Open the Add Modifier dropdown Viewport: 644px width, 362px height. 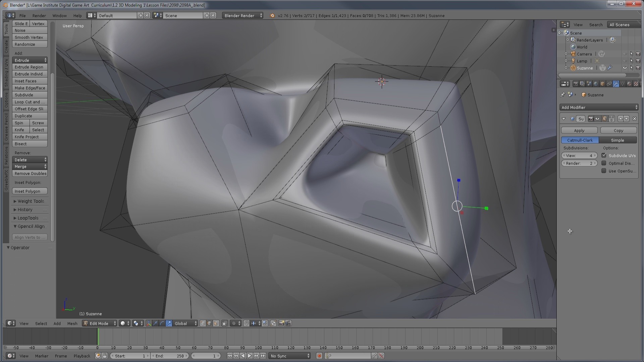599,107
